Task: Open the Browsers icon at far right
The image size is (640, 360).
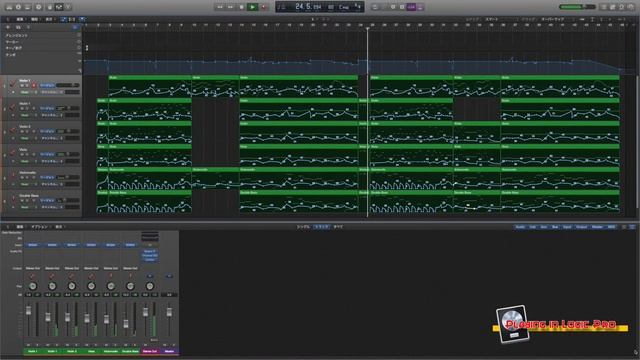Action: pos(631,7)
